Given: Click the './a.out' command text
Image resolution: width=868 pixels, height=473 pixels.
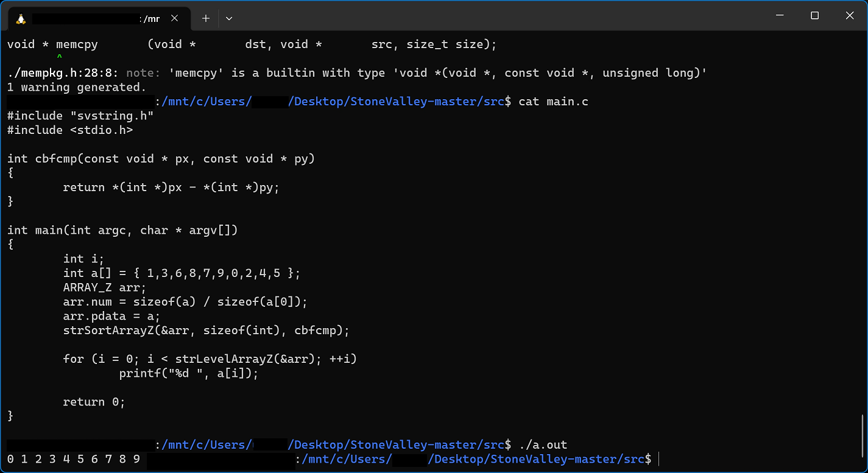Looking at the screenshot, I should click(x=543, y=445).
